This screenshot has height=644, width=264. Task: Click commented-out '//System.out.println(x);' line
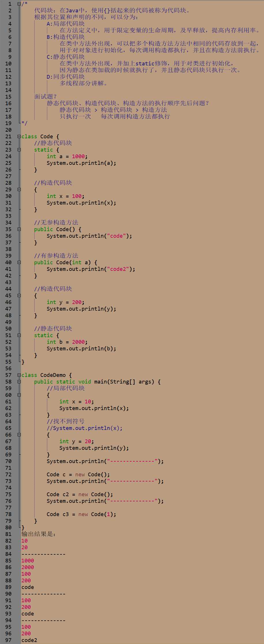(x=85, y=428)
